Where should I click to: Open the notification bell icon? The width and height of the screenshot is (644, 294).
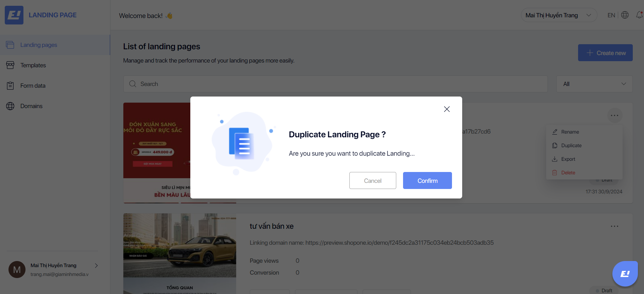point(639,15)
